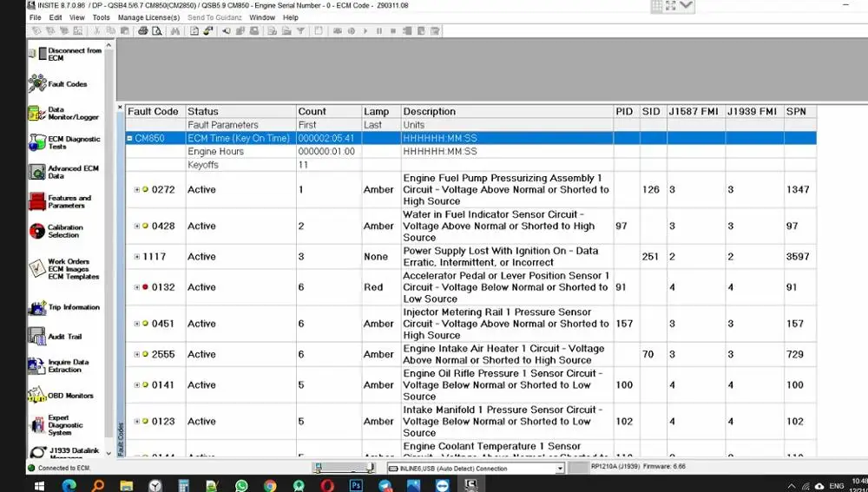Expand fault code 0451 row
The width and height of the screenshot is (868, 492).
tap(137, 324)
